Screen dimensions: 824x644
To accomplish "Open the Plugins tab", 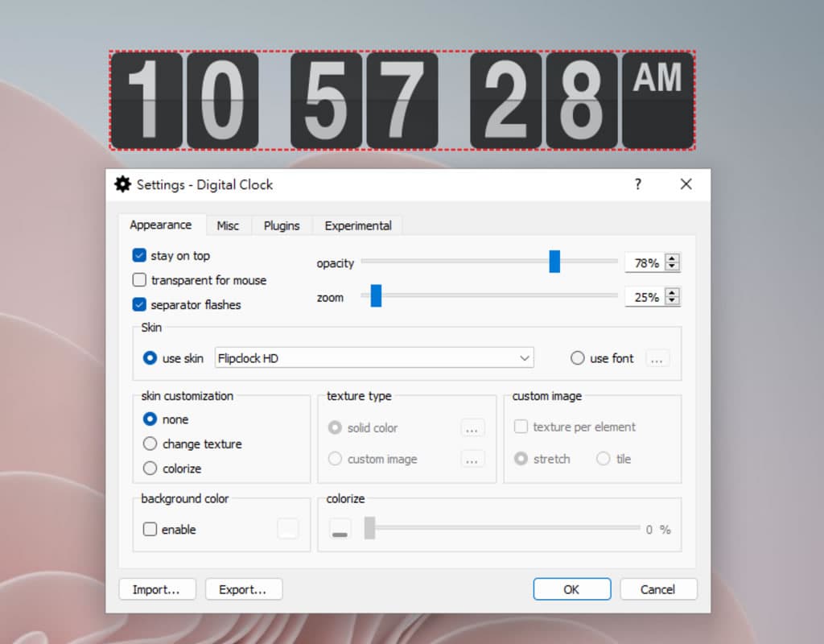I will click(282, 225).
